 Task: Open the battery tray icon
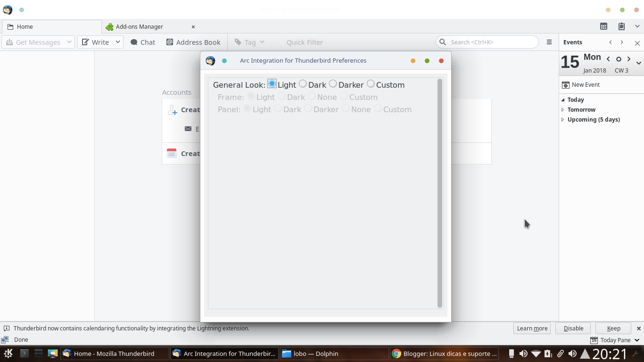pos(548,354)
